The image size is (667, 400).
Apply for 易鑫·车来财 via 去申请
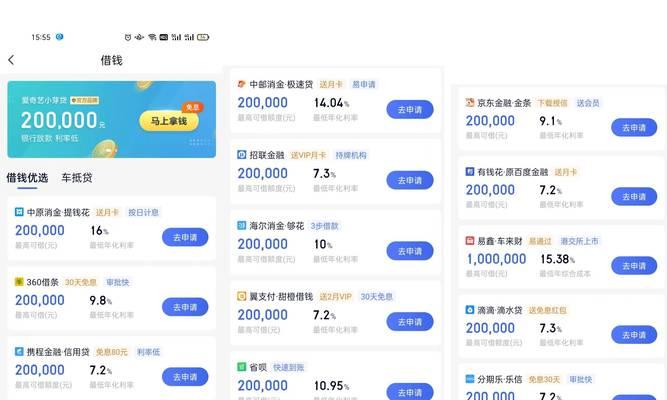tap(634, 266)
